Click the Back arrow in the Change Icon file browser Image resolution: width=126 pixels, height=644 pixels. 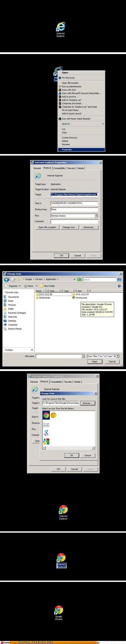coord(7,279)
